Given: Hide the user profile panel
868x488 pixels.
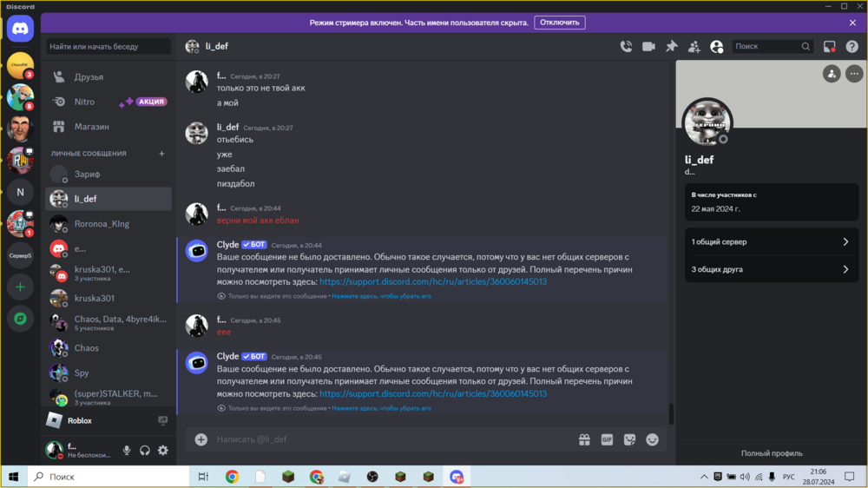Looking at the screenshot, I should click(717, 47).
